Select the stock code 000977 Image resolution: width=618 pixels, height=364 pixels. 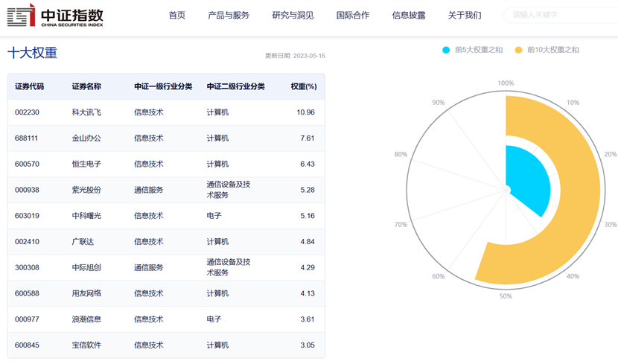pos(28,319)
